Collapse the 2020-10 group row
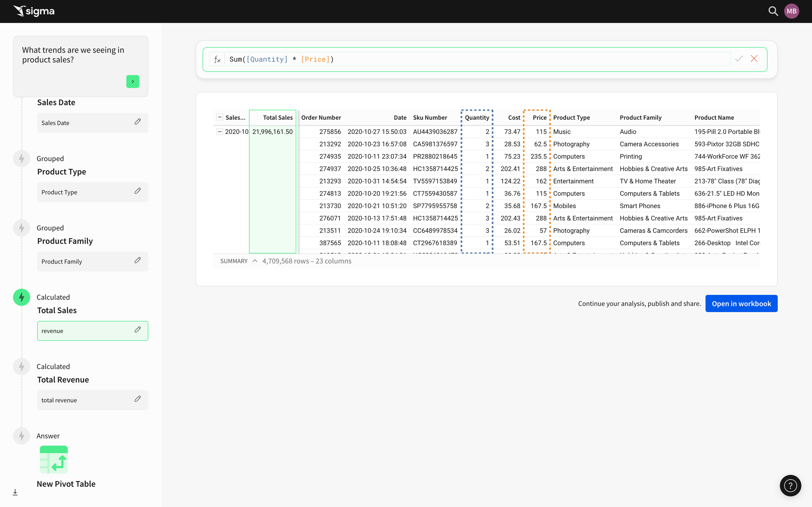Screen dimensions: 812x507 220,132
